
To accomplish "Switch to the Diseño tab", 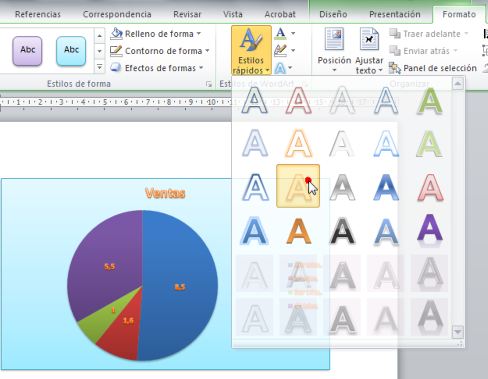I will [333, 14].
